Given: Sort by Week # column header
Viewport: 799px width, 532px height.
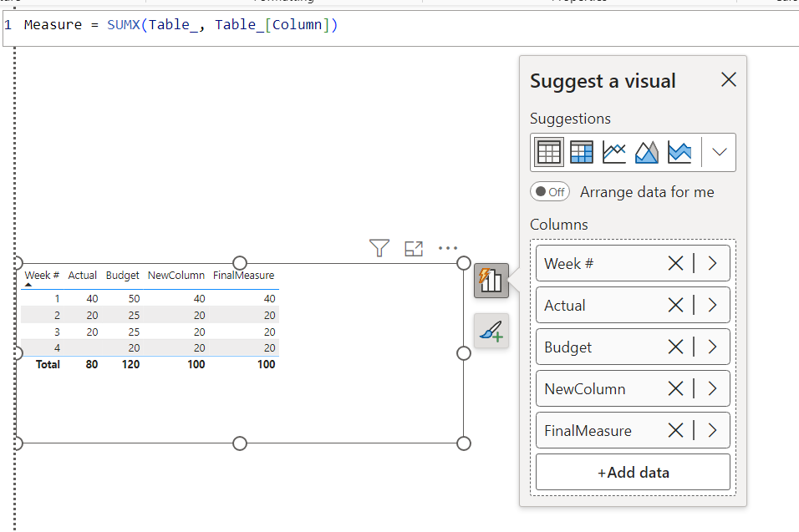Looking at the screenshot, I should pyautogui.click(x=42, y=275).
